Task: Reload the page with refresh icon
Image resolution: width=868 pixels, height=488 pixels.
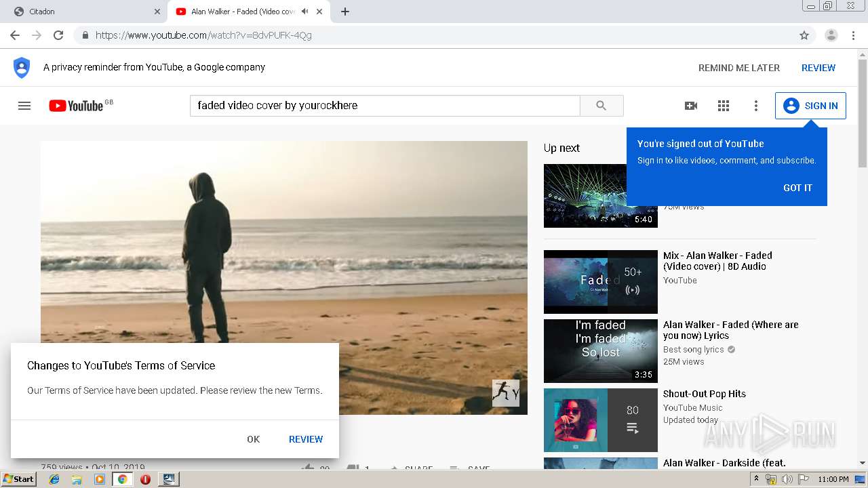Action: tap(58, 35)
